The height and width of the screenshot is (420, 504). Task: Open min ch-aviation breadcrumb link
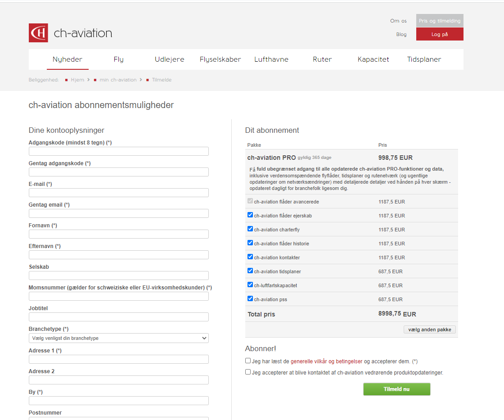point(118,80)
